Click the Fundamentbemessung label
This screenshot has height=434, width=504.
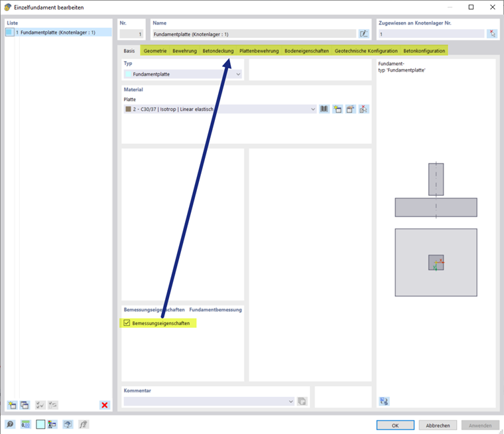coord(216,309)
